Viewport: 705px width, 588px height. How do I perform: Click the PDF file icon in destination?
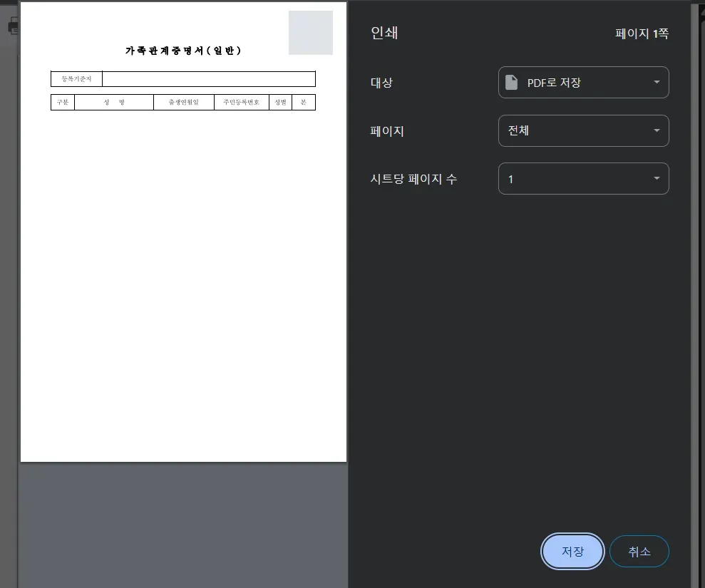point(511,82)
